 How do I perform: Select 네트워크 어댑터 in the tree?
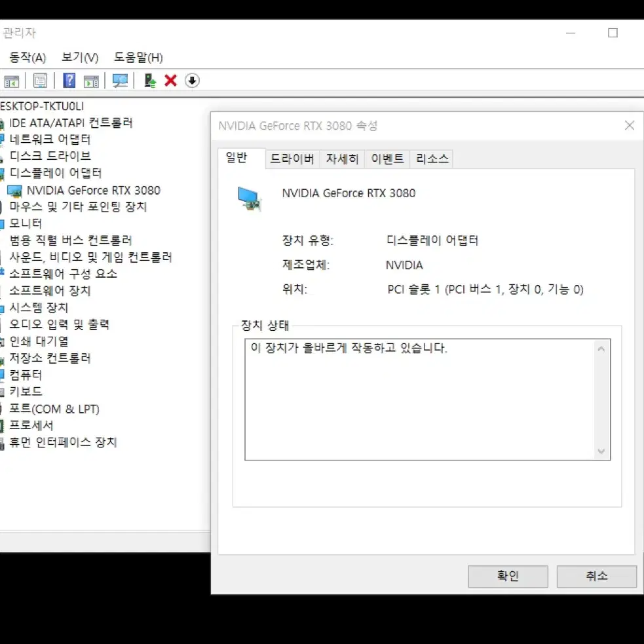point(50,140)
